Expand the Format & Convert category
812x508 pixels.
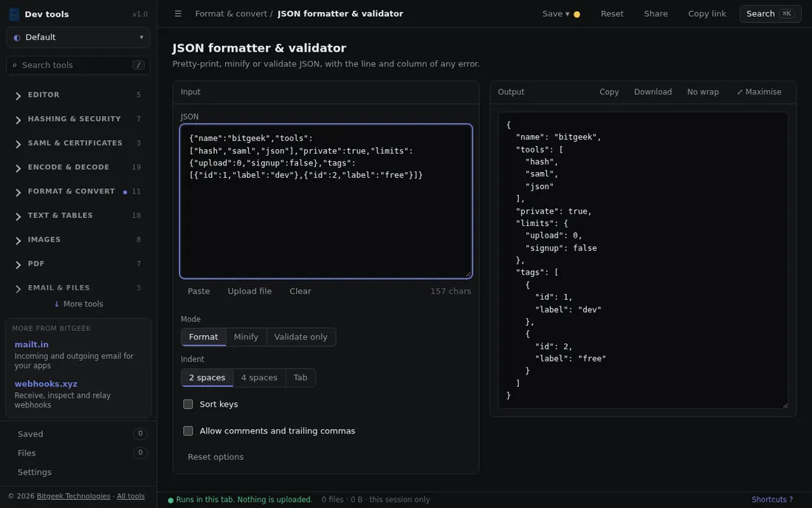pos(78,191)
